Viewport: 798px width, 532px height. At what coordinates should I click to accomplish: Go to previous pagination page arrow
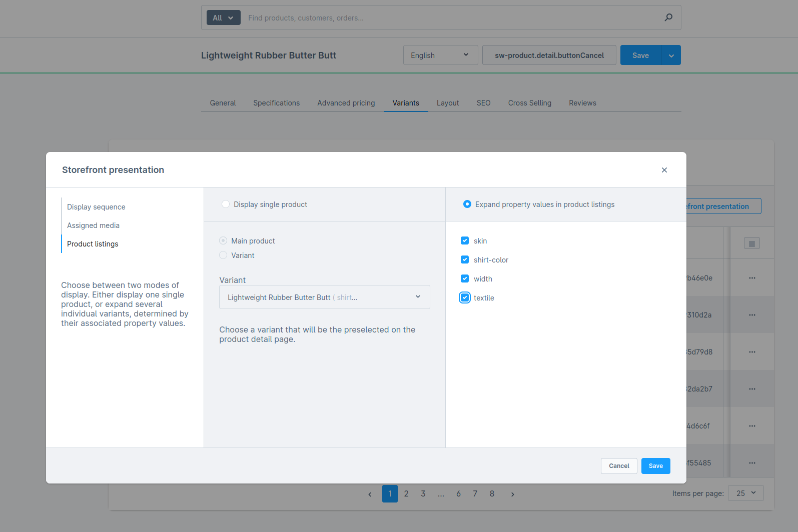[x=370, y=494]
